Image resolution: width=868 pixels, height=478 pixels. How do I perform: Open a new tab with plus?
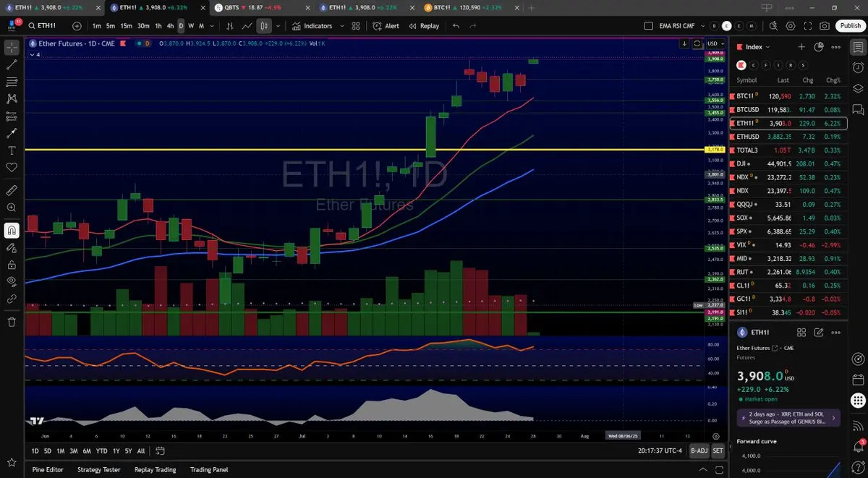click(x=532, y=7)
